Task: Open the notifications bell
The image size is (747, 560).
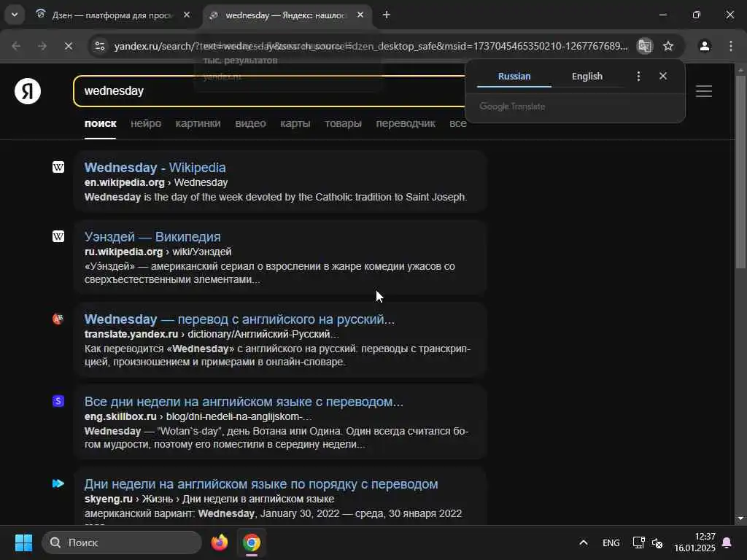Action: 727,542
